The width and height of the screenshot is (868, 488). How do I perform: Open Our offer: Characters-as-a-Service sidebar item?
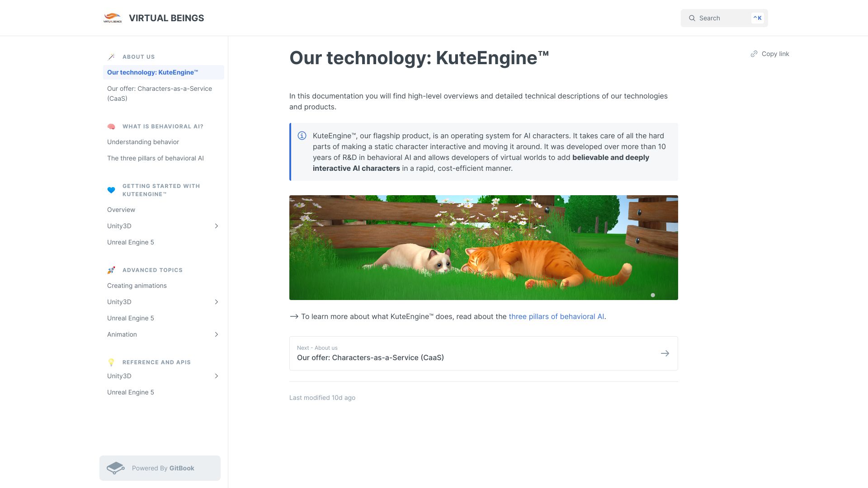164,94
